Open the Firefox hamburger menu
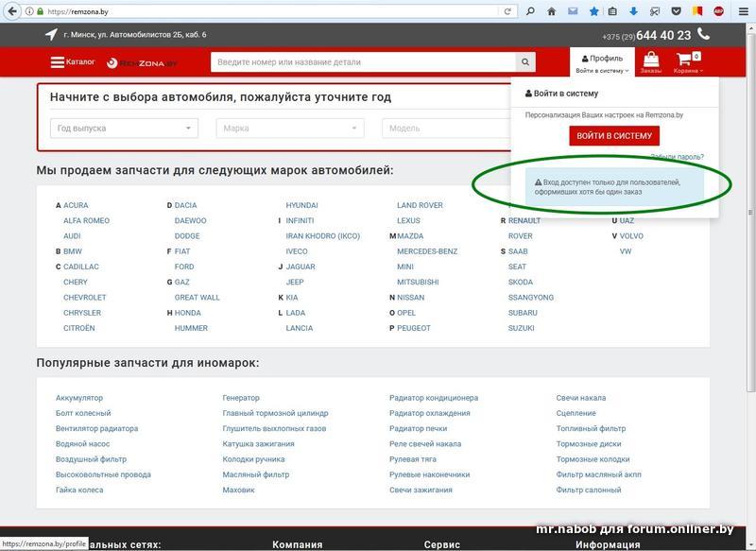The width and height of the screenshot is (756, 551). (x=742, y=11)
